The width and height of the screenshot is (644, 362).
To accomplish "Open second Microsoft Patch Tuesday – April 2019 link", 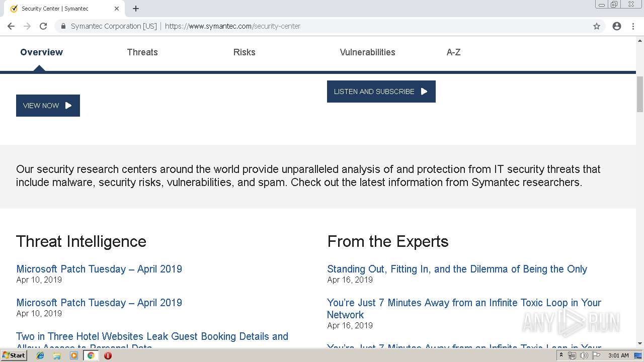I will 99,303.
